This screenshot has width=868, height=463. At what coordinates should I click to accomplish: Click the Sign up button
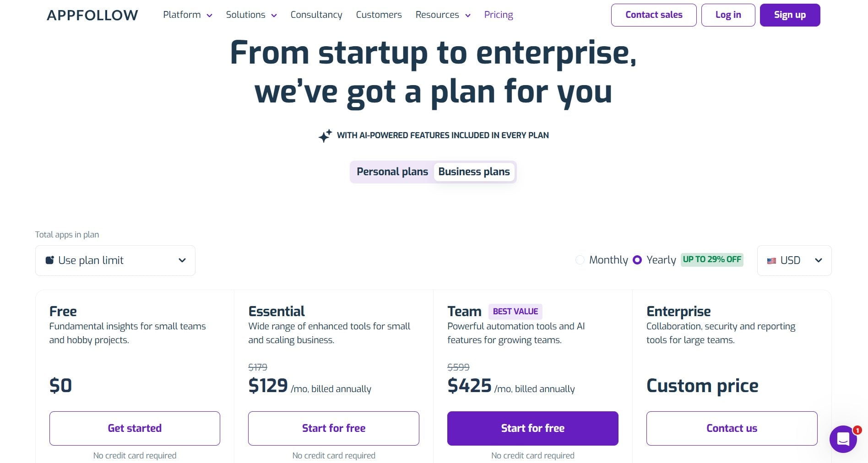click(x=789, y=15)
